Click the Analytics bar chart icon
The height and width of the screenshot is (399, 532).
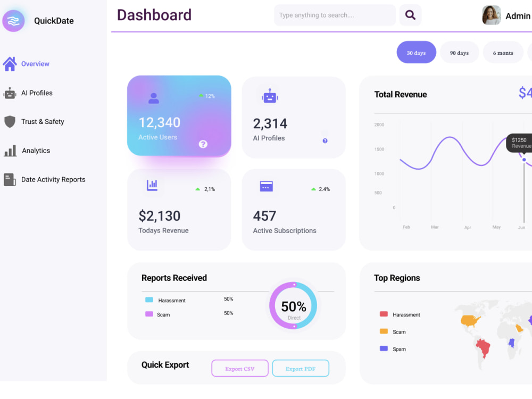click(x=10, y=151)
